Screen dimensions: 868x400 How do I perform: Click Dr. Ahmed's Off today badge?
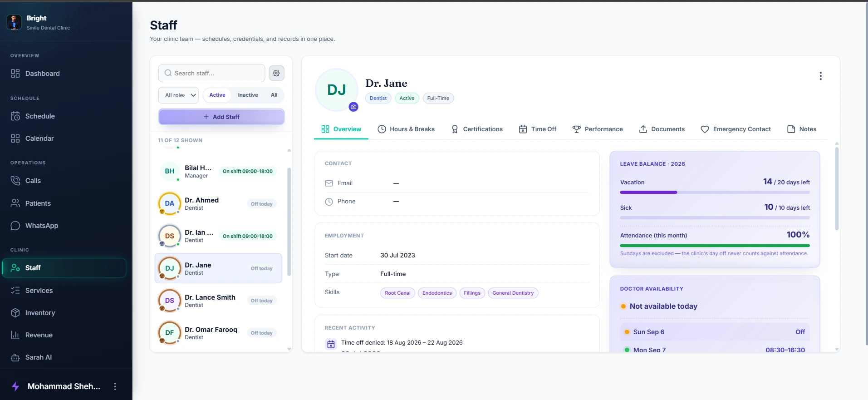262,204
